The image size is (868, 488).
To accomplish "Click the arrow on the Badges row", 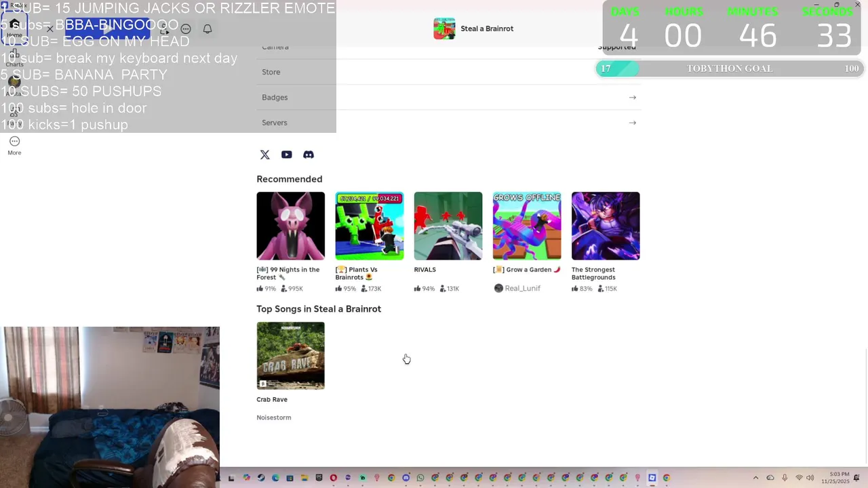I will click(632, 98).
